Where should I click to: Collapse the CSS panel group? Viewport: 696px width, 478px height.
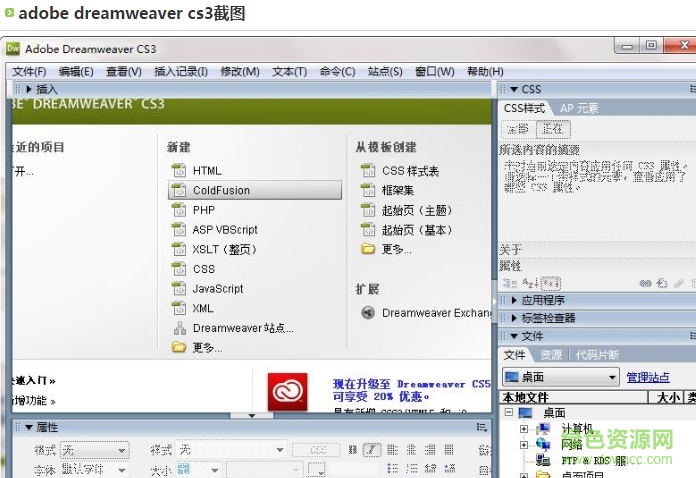click(514, 89)
